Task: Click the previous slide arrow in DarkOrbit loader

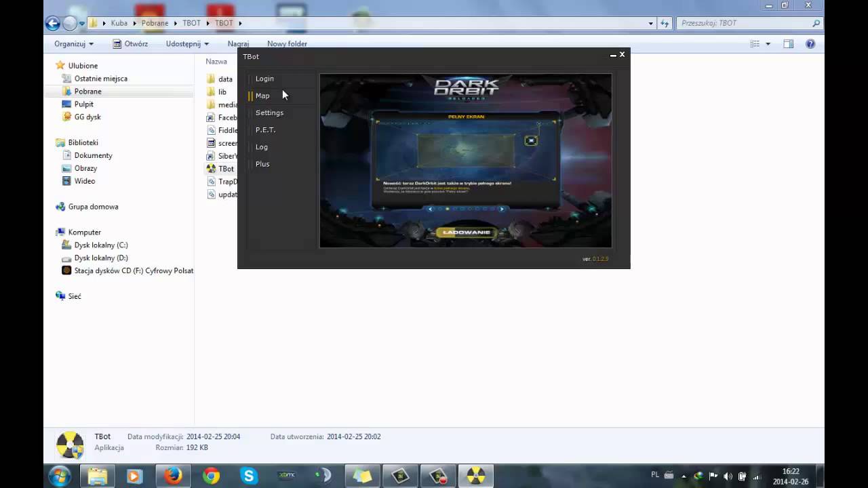Action: (x=431, y=209)
